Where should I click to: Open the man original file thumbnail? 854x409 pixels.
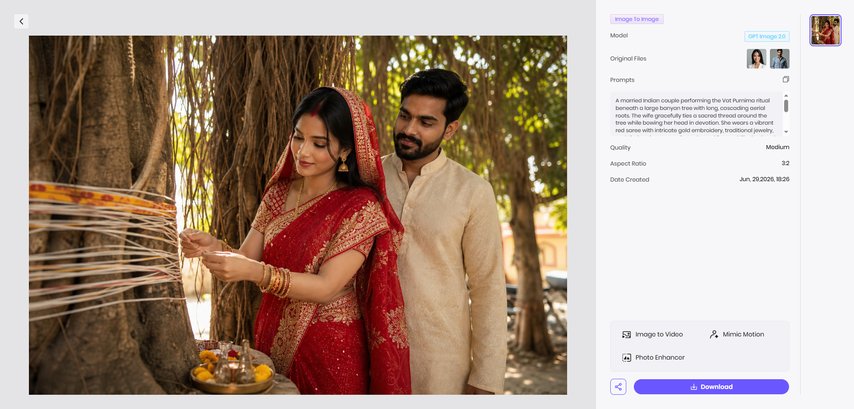779,59
